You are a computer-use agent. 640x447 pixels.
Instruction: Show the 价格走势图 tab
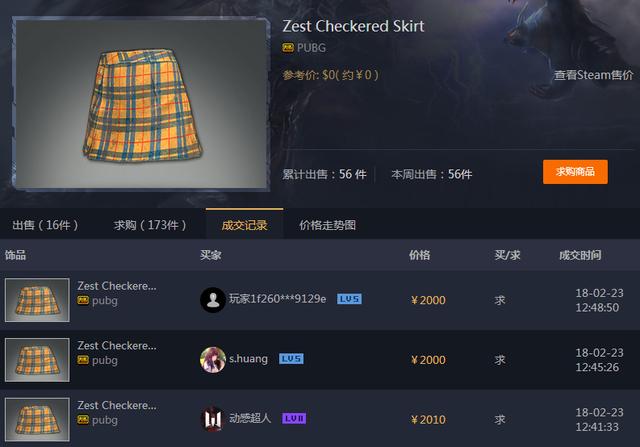(327, 225)
